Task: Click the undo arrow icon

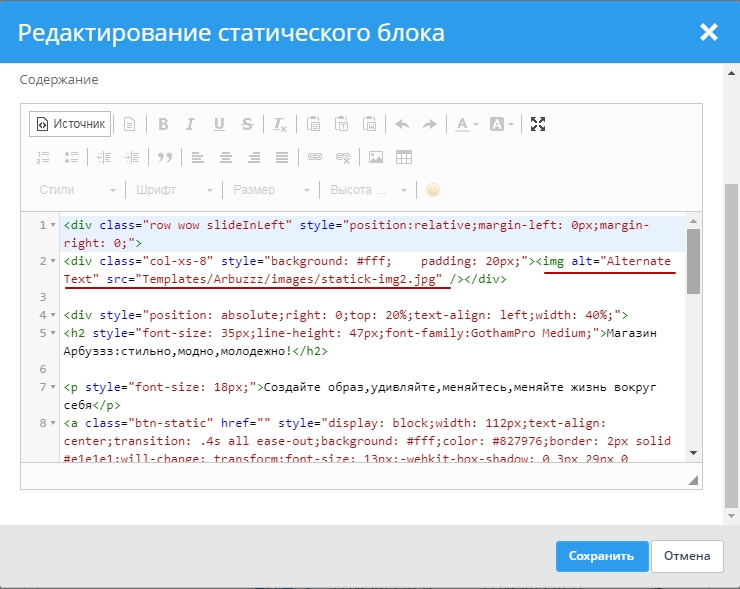Action: pos(402,124)
